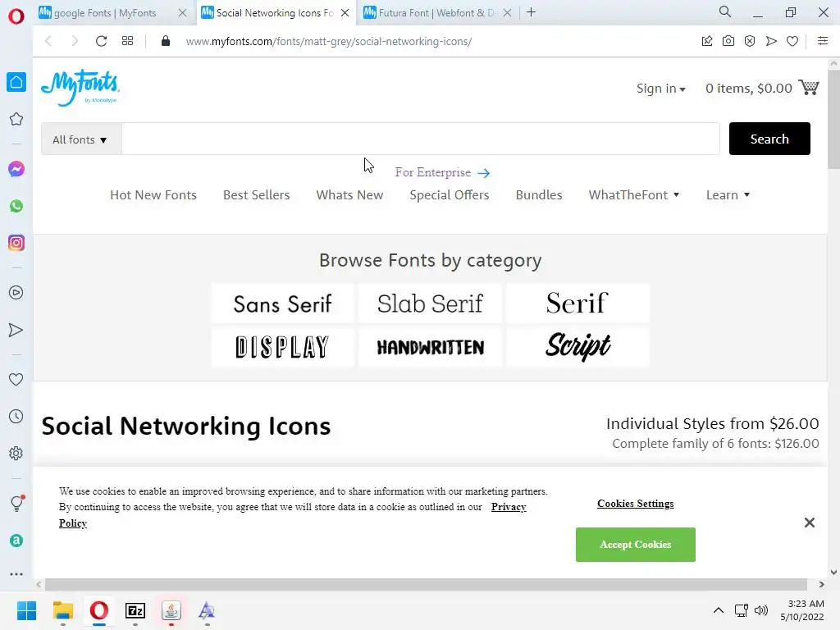The height and width of the screenshot is (630, 840).
Task: Click Accept Cookies button
Action: tap(636, 545)
